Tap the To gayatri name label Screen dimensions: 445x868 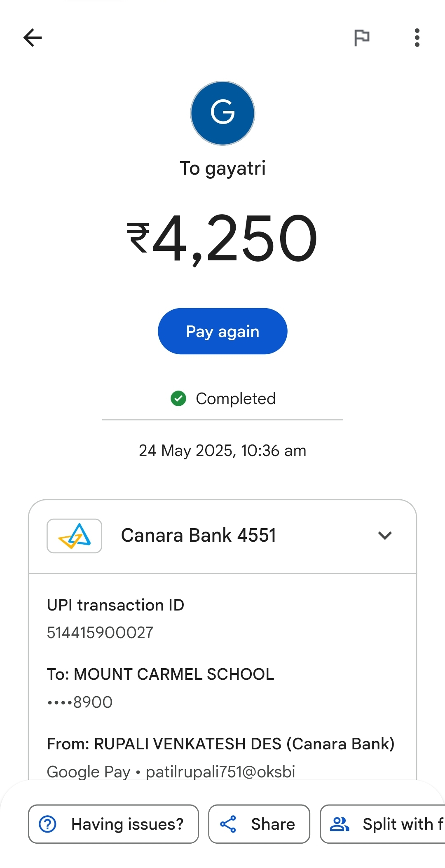point(222,168)
